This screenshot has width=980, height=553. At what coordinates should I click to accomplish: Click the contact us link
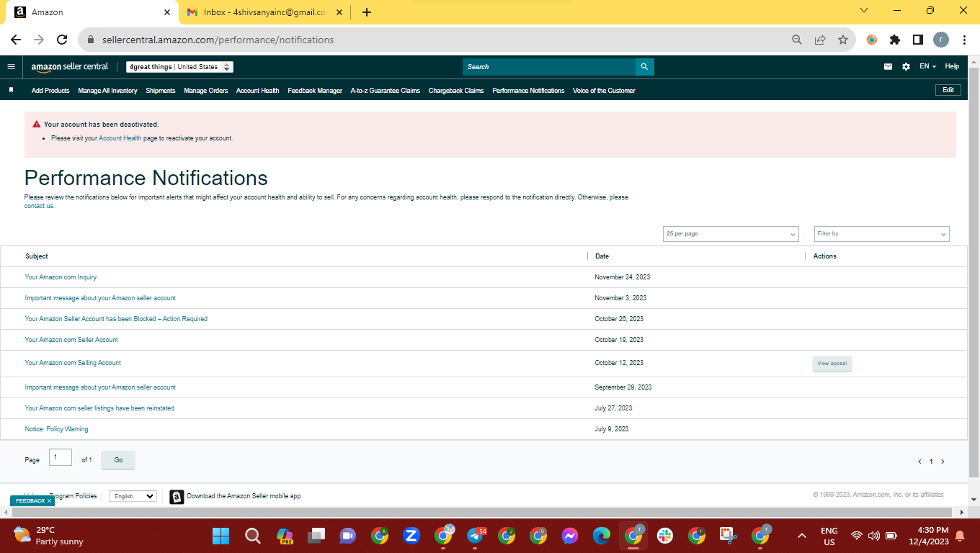[39, 206]
